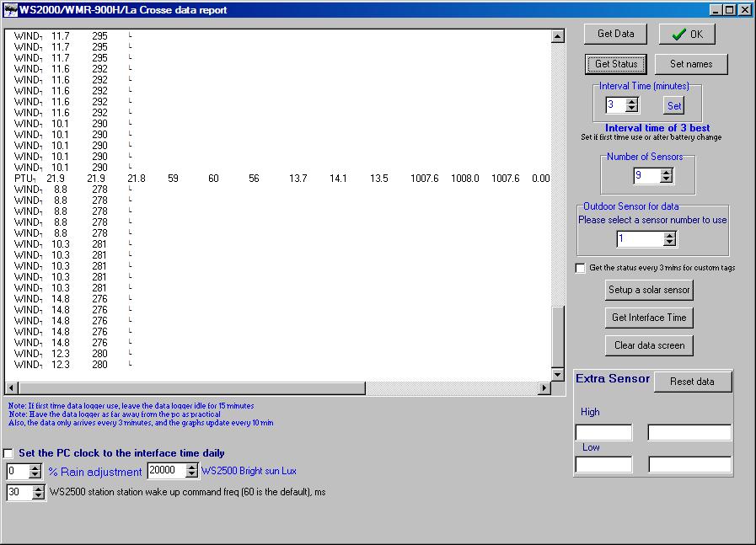Click the 1008.0 pressure value in PTU row
756x545 pixels.
[464, 179]
